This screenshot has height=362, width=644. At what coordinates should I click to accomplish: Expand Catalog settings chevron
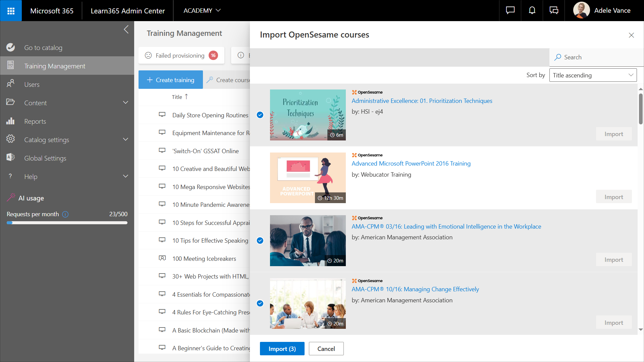(x=126, y=139)
